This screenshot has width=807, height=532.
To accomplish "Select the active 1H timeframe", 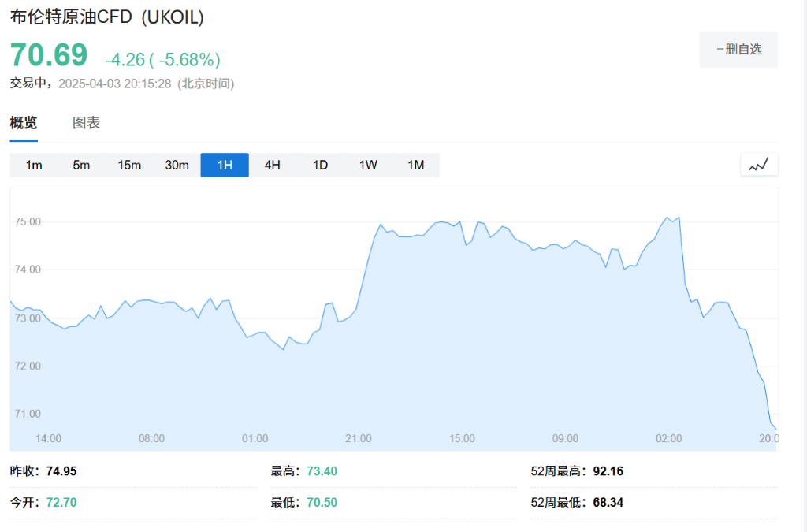I will tap(225, 166).
